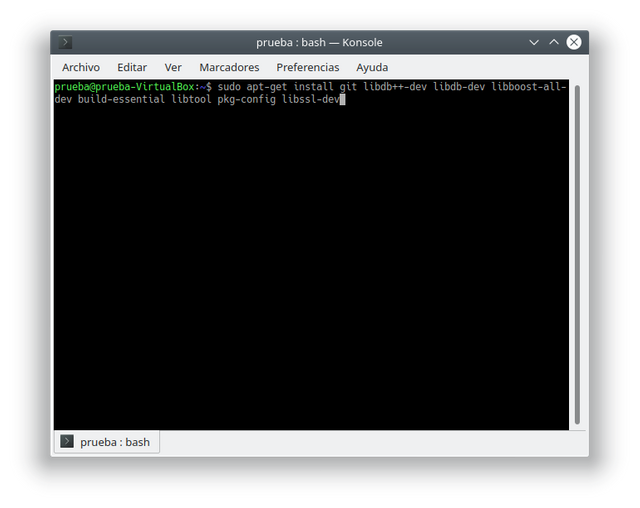This screenshot has height=508, width=640.
Task: Click the 'prueba@prueba-VirtualBox' prompt text
Action: tap(124, 87)
